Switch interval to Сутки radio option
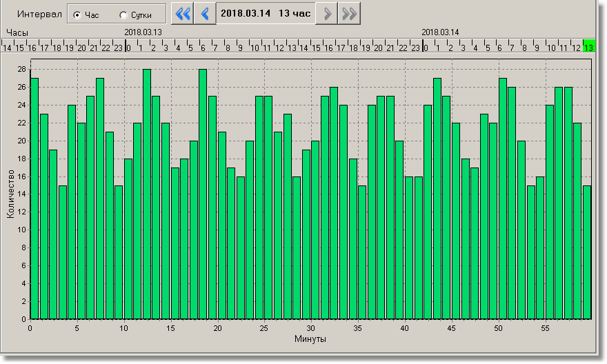This screenshot has width=607, height=364. tap(123, 14)
